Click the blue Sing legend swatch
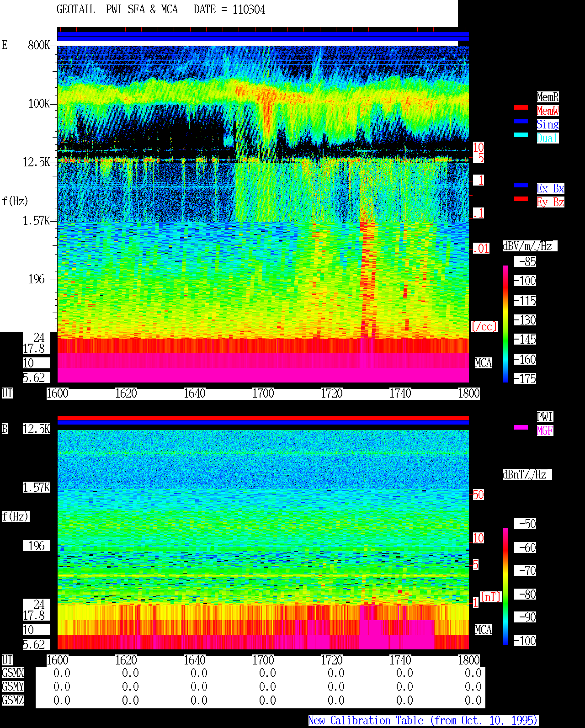 click(521, 121)
